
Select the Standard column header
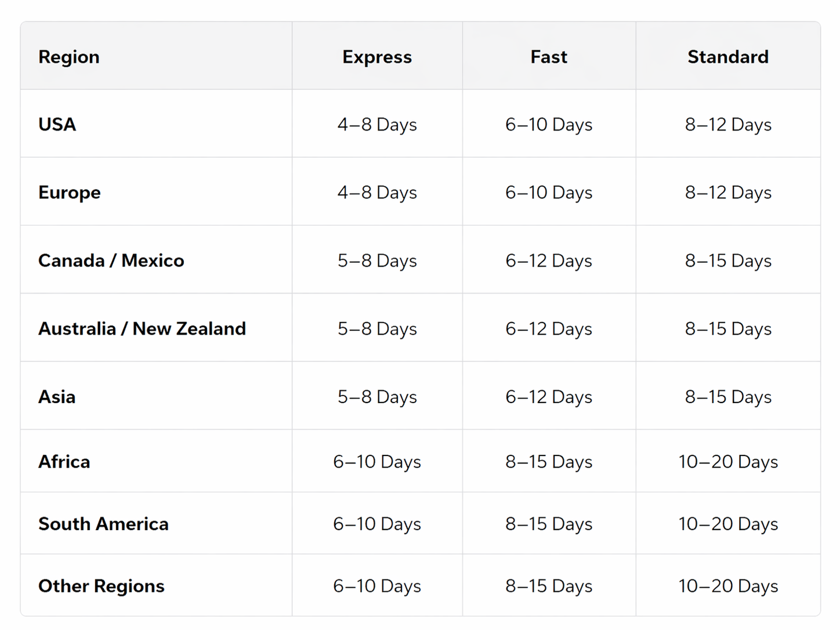coord(728,57)
